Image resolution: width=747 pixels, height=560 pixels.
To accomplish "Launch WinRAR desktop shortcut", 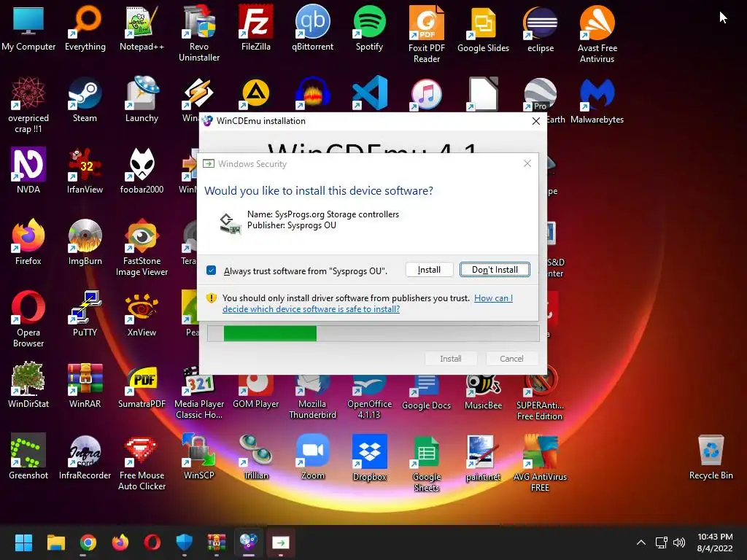I will point(85,385).
